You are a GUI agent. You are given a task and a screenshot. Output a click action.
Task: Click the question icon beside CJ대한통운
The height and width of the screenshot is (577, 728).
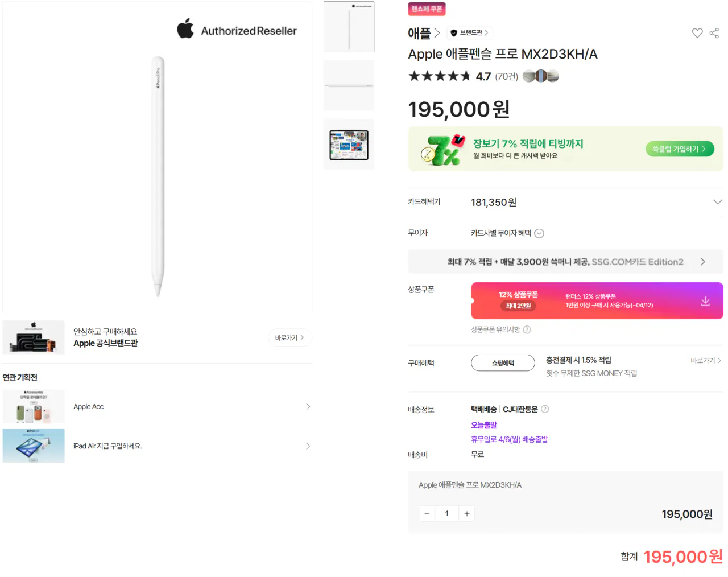tap(545, 409)
